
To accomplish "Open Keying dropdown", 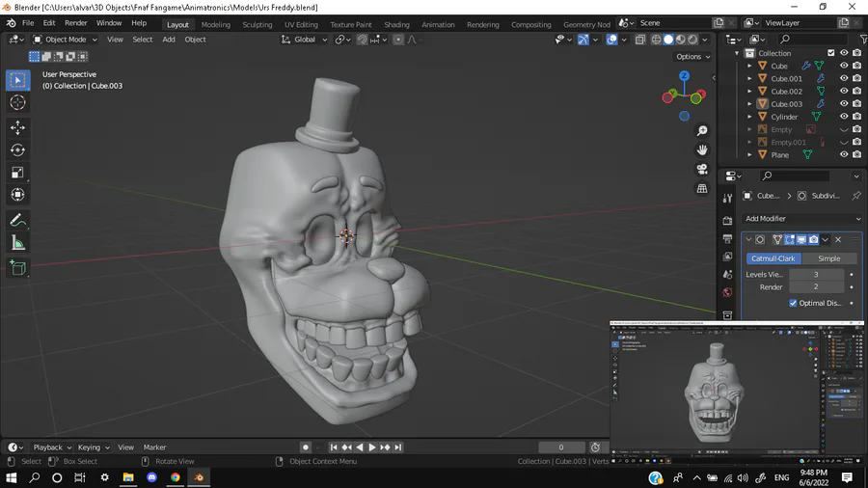I will coord(93,447).
